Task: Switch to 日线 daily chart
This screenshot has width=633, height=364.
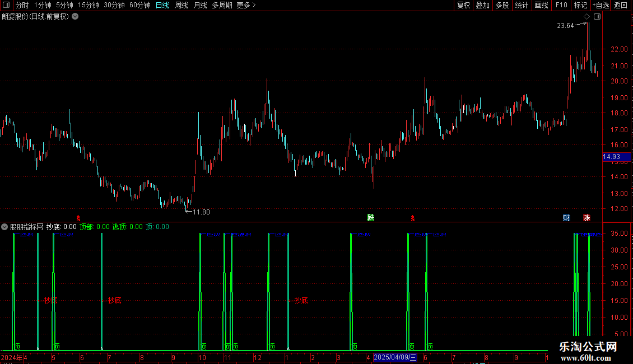Action: [x=162, y=5]
